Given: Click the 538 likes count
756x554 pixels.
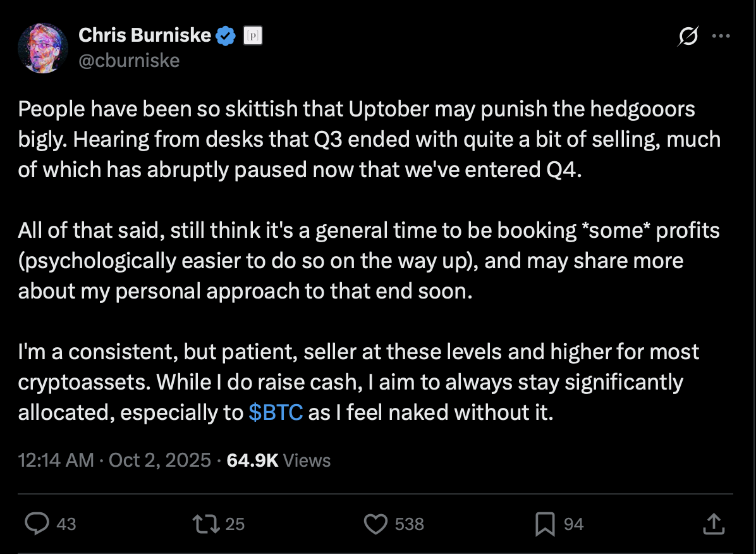Looking at the screenshot, I should [409, 524].
